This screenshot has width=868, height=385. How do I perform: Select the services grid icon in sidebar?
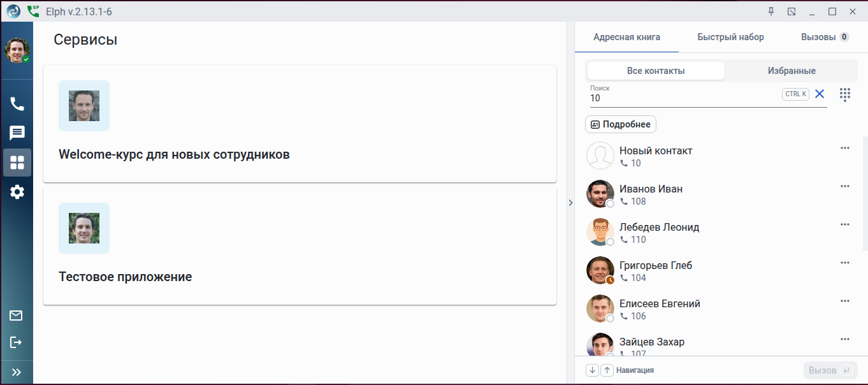(17, 163)
